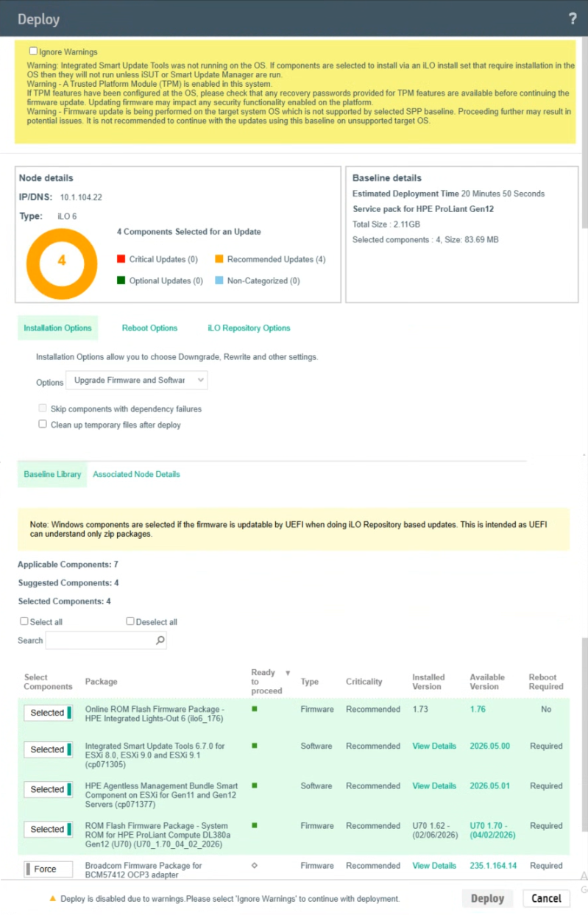Click the Package column header
This screenshot has height=918, width=588.
click(x=101, y=682)
